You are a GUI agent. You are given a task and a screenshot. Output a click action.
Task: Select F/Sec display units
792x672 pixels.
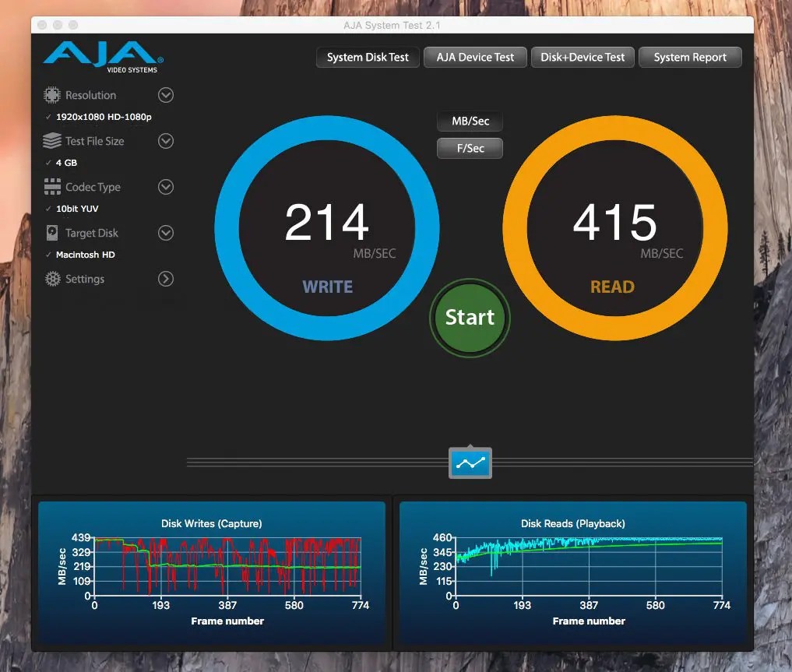470,149
